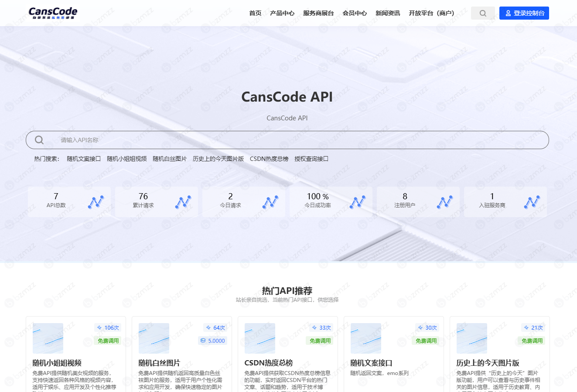
Task: Open the 随机白丝图片 card title
Action: pyautogui.click(x=159, y=363)
